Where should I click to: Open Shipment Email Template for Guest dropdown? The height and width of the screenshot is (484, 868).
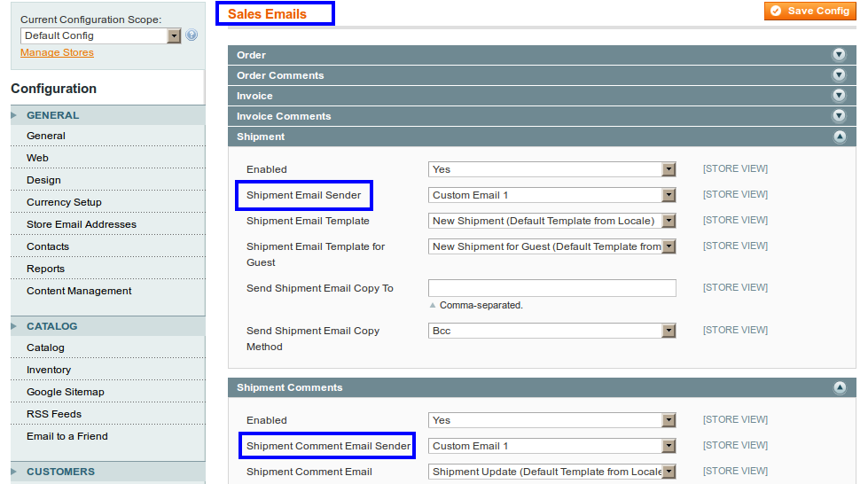[x=551, y=246]
